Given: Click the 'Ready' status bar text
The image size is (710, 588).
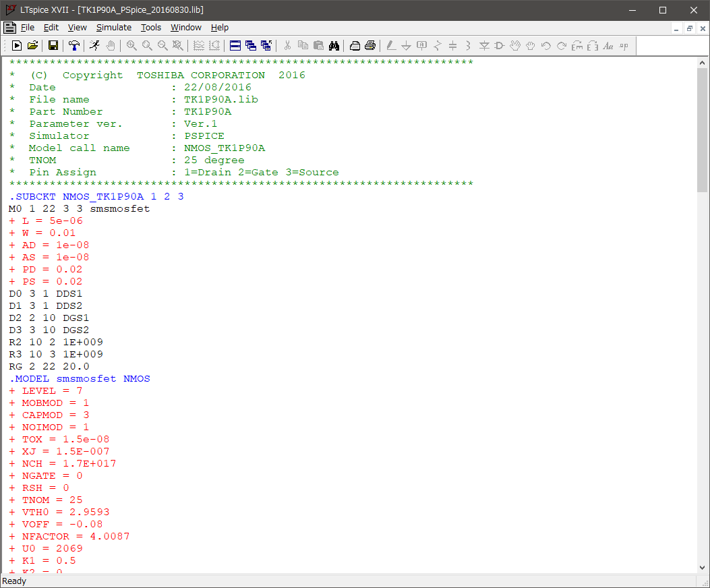Looking at the screenshot, I should [14, 581].
